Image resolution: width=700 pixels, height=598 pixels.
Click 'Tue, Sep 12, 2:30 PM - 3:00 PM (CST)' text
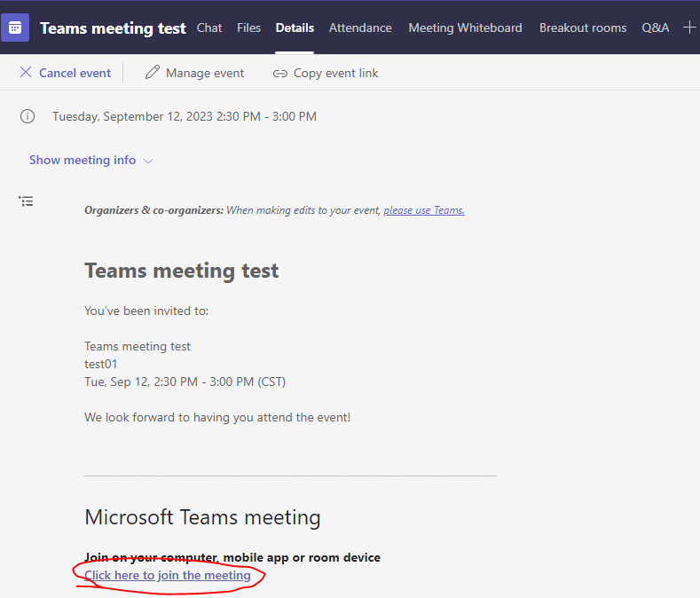pyautogui.click(x=185, y=382)
